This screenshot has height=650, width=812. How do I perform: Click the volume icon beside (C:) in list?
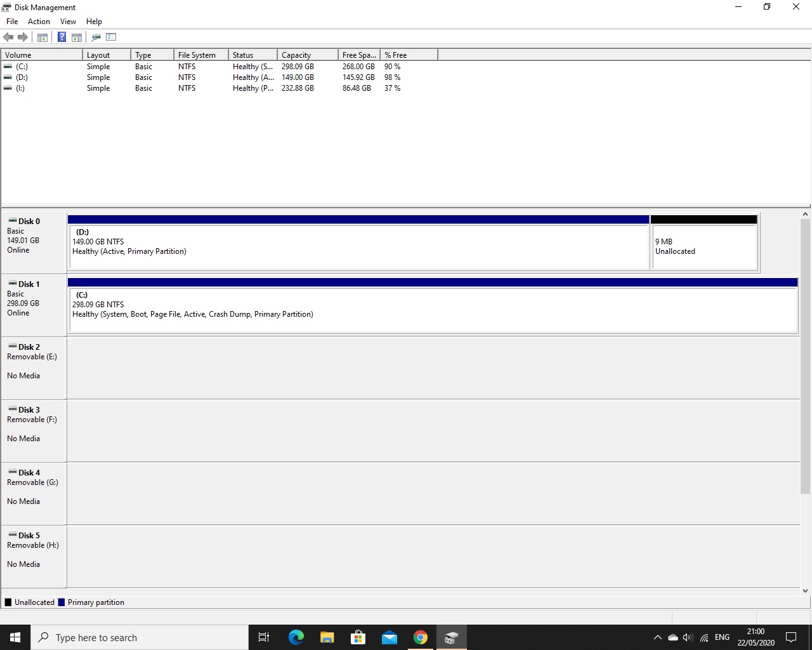coord(8,66)
